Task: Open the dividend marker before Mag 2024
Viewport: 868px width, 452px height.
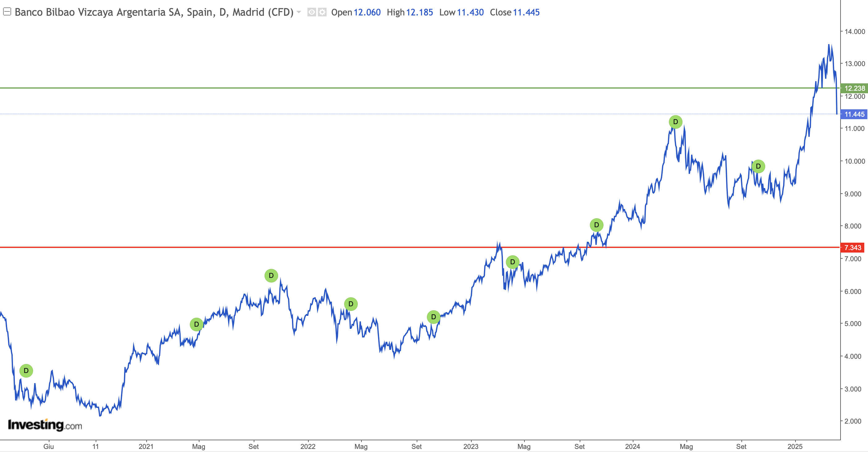Action: point(675,122)
